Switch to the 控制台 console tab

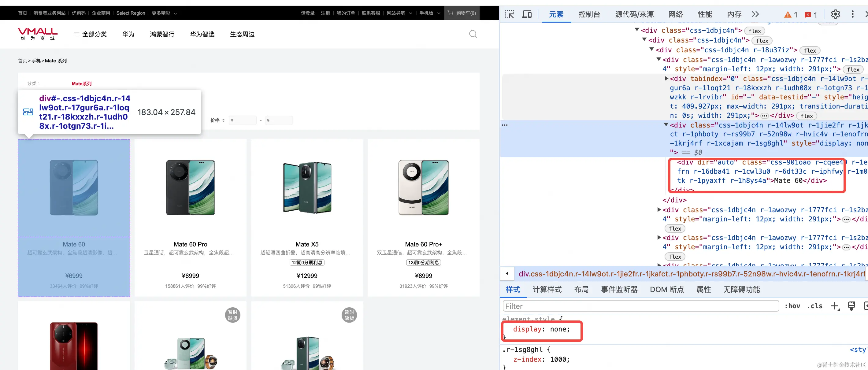pos(589,14)
